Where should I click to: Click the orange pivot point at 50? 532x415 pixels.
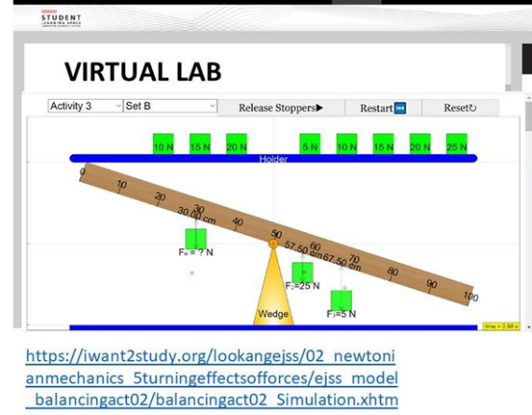click(273, 243)
